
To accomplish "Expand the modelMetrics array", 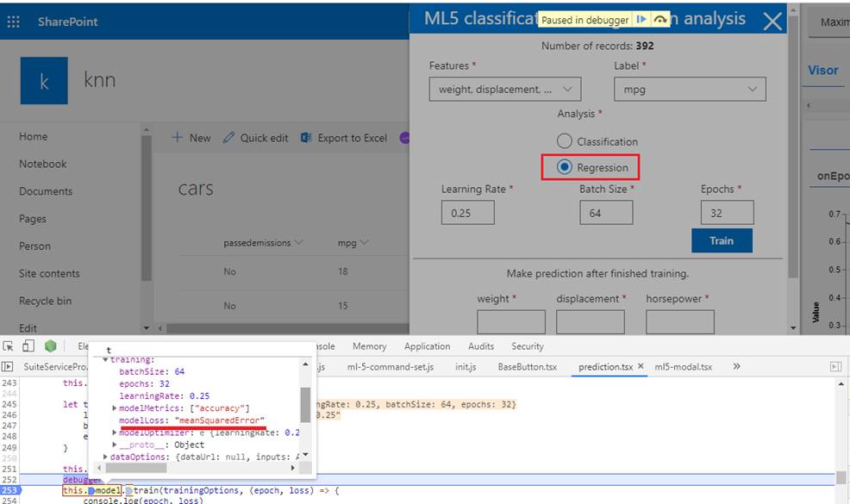I will (115, 408).
